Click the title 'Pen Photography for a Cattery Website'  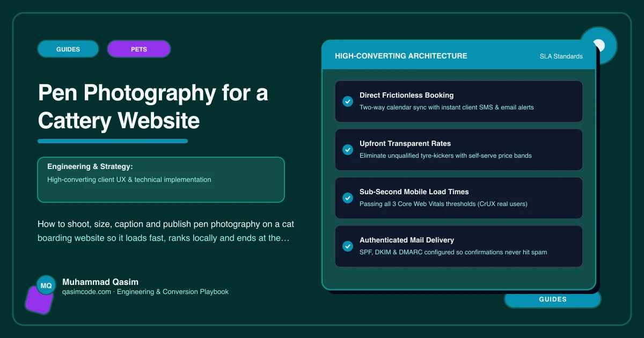153,107
